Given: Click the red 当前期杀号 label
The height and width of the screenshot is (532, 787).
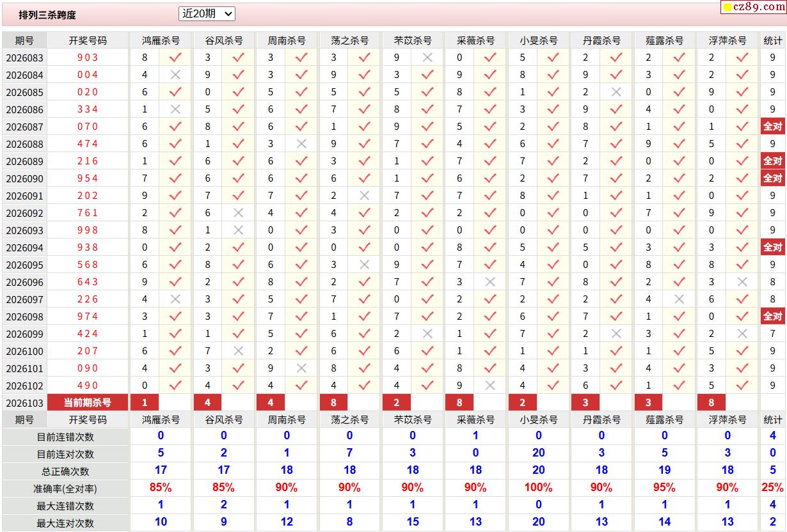Looking at the screenshot, I should coord(88,403).
